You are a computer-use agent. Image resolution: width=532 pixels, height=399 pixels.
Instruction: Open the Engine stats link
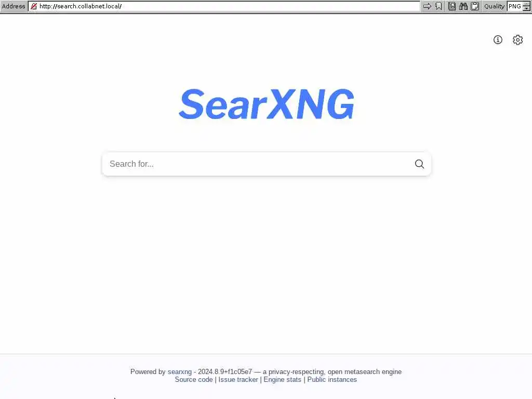tap(282, 380)
